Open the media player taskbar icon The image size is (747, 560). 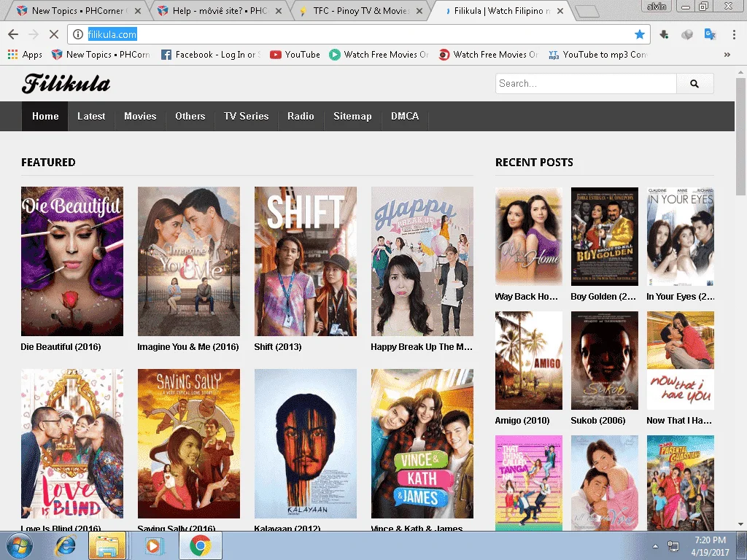coord(153,545)
